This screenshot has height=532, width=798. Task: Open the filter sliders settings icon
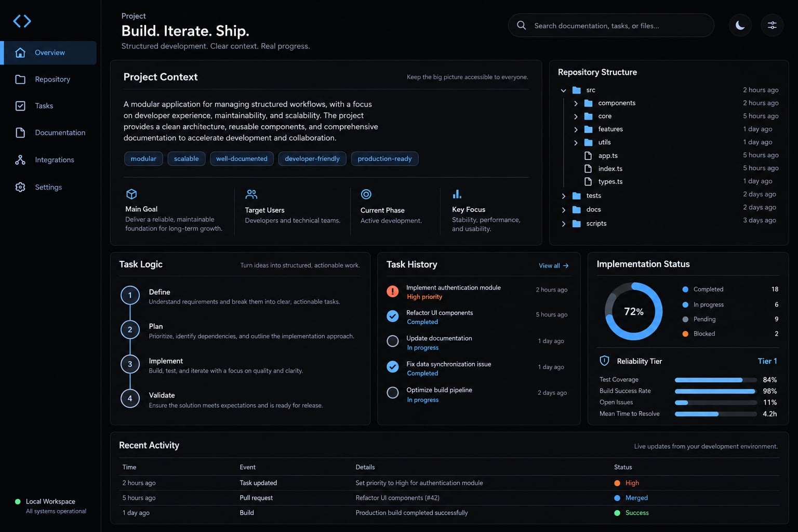pyautogui.click(x=772, y=25)
